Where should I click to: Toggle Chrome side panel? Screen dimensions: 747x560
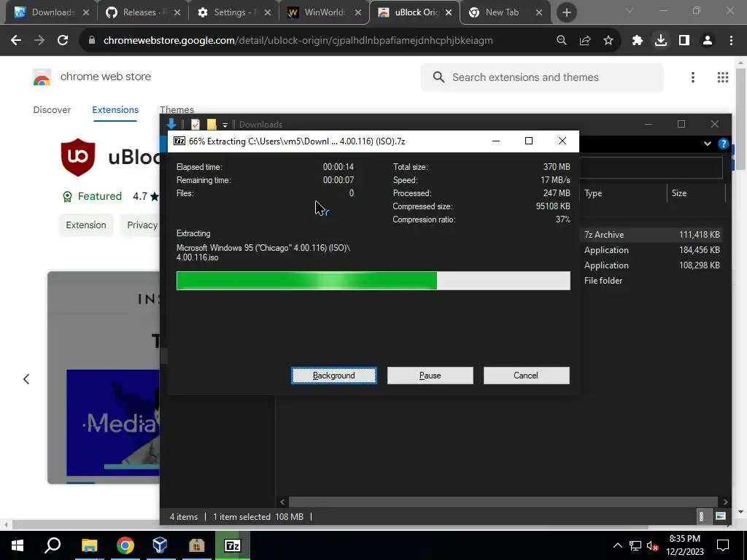pos(684,41)
